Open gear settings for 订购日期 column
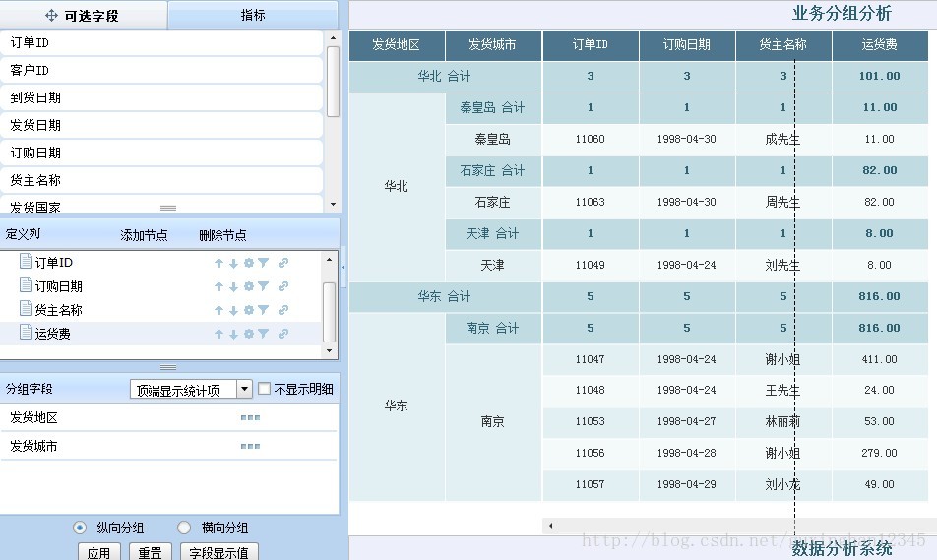937x560 pixels. point(249,286)
